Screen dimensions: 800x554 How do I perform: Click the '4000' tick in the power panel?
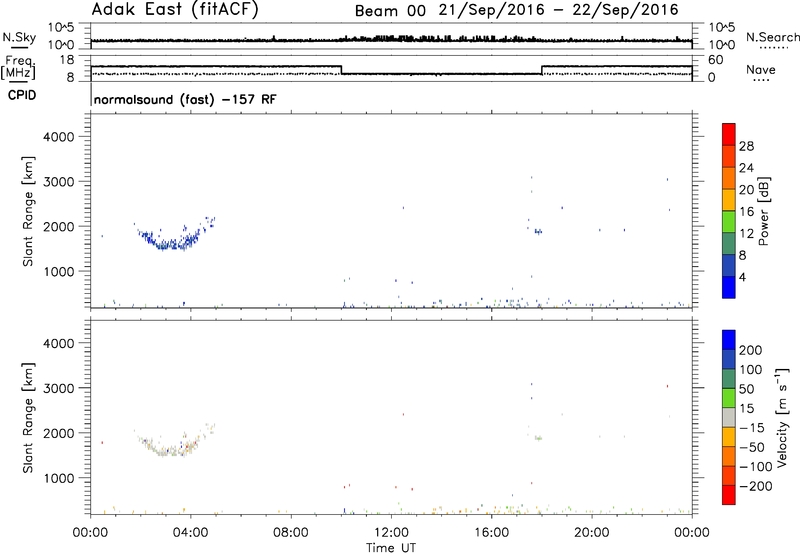59,137
